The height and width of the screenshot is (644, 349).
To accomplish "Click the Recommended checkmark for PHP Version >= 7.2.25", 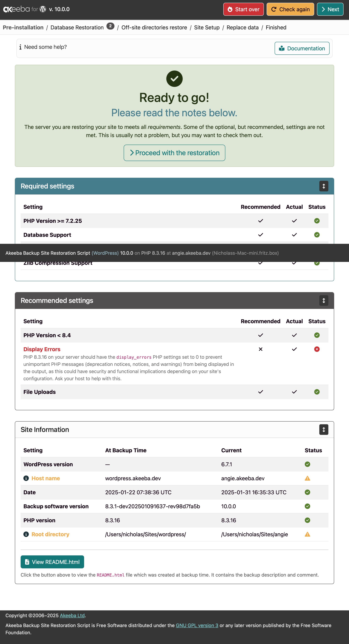I will coord(261,221).
